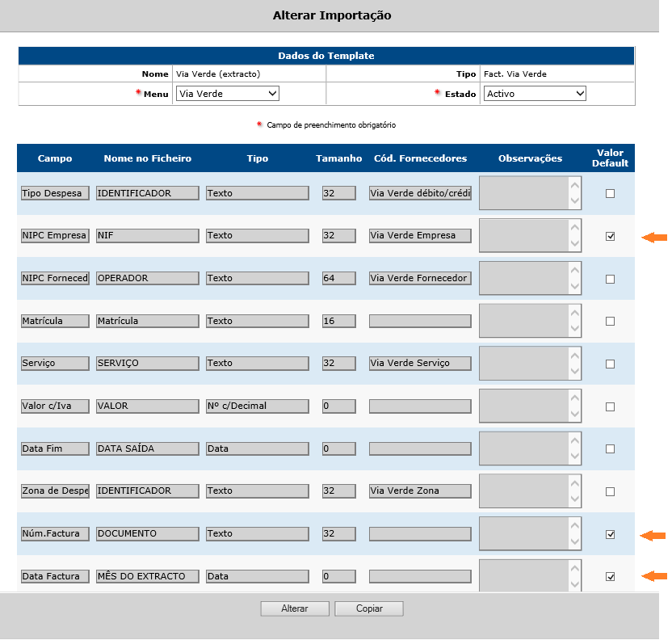Viewport: 672px width, 640px height.
Task: Click the Valor c/Iva campo field
Action: click(x=55, y=406)
